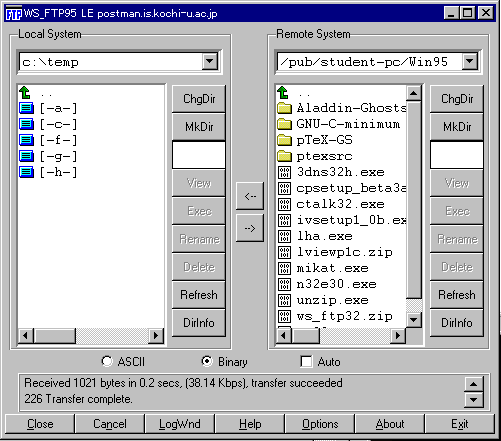
Task: Click the remote Refresh button
Action: 457,295
